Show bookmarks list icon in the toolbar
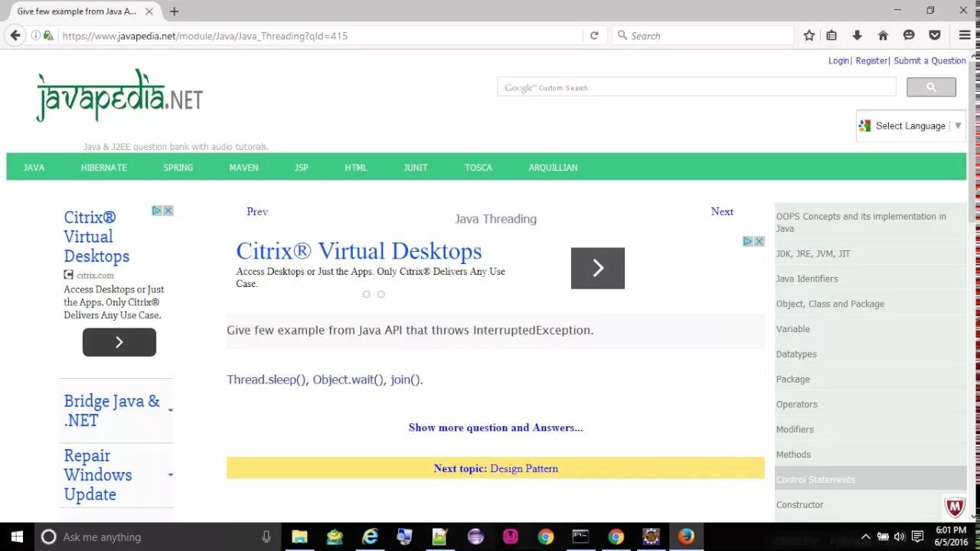Viewport: 980px width, 551px height. [831, 35]
